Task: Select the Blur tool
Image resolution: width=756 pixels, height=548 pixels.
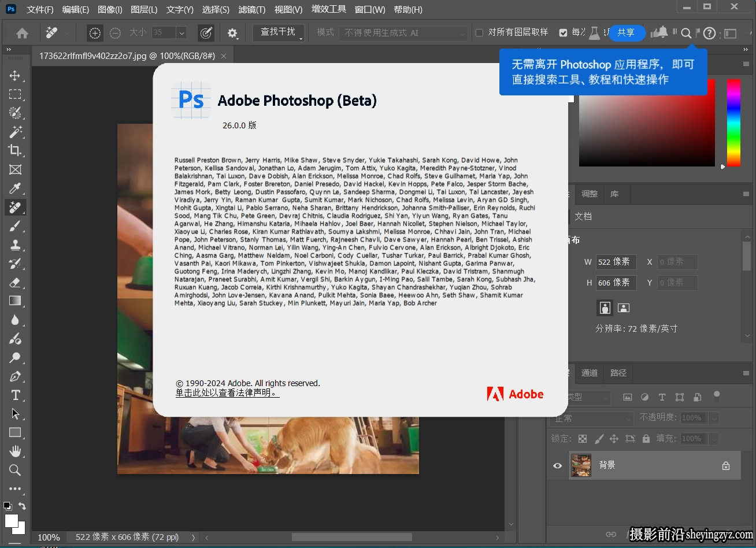Action: coord(15,320)
